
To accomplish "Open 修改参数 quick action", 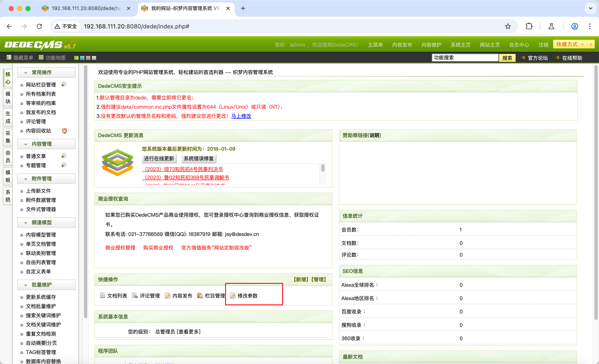I will 247,295.
